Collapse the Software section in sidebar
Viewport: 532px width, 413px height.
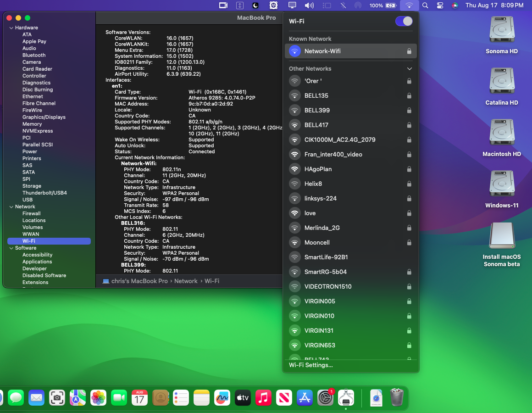click(11, 248)
